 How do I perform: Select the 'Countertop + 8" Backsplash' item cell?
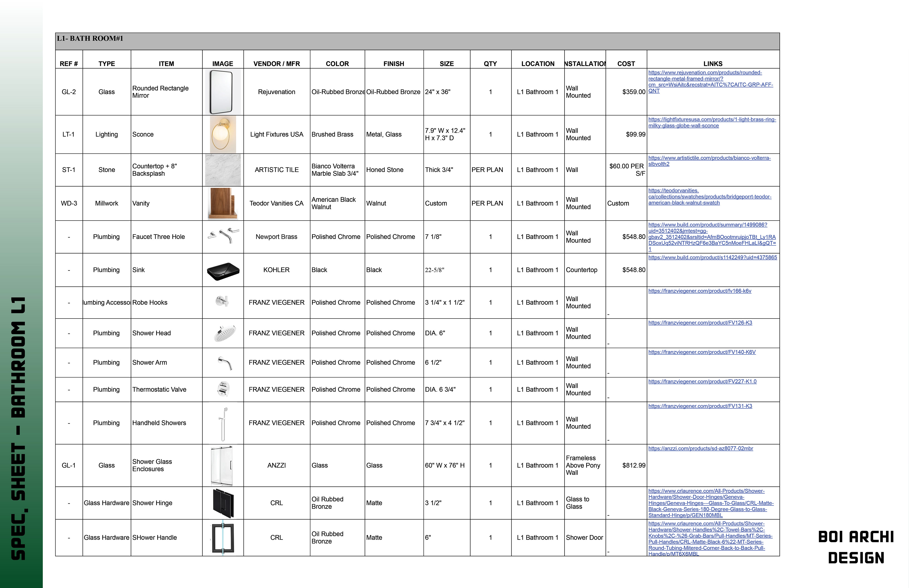(x=166, y=170)
